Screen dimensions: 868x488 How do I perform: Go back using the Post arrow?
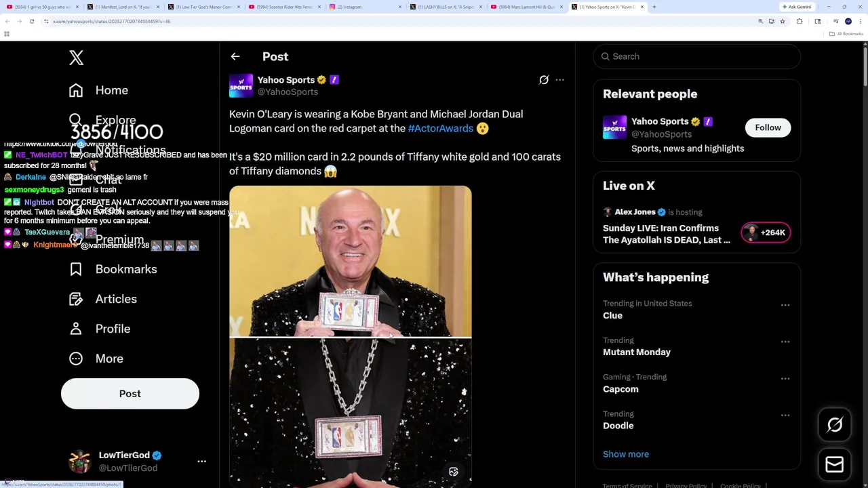[235, 57]
